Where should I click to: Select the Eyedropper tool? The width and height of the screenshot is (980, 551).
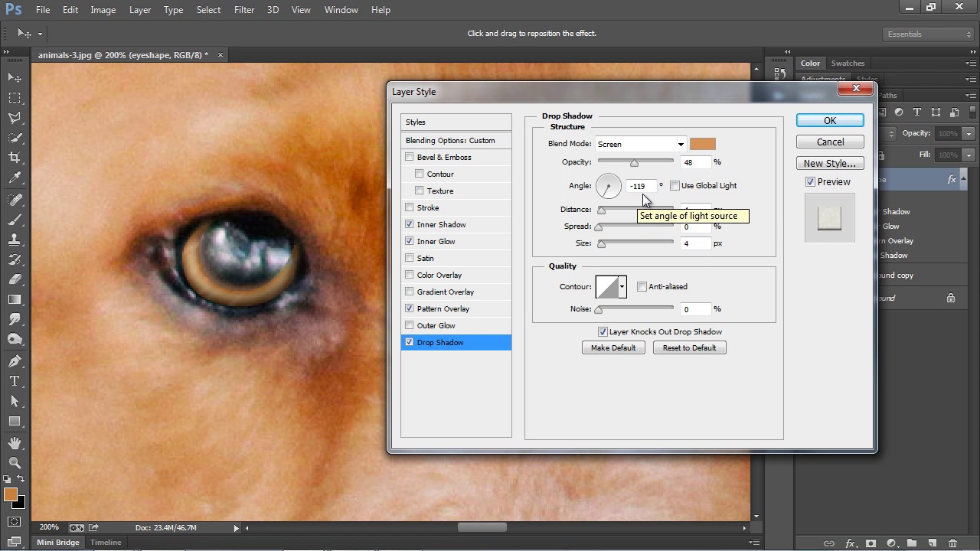(x=15, y=178)
